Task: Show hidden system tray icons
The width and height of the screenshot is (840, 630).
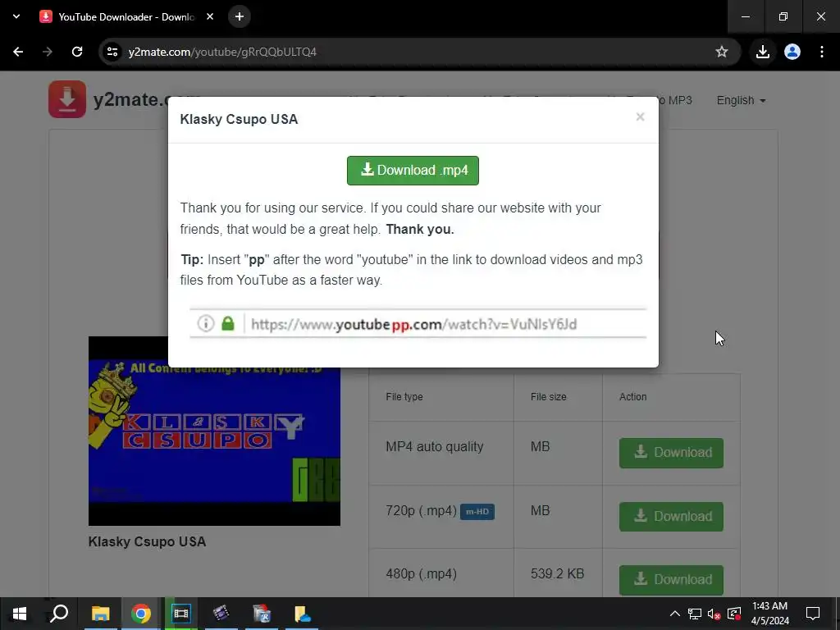Action: click(x=675, y=614)
